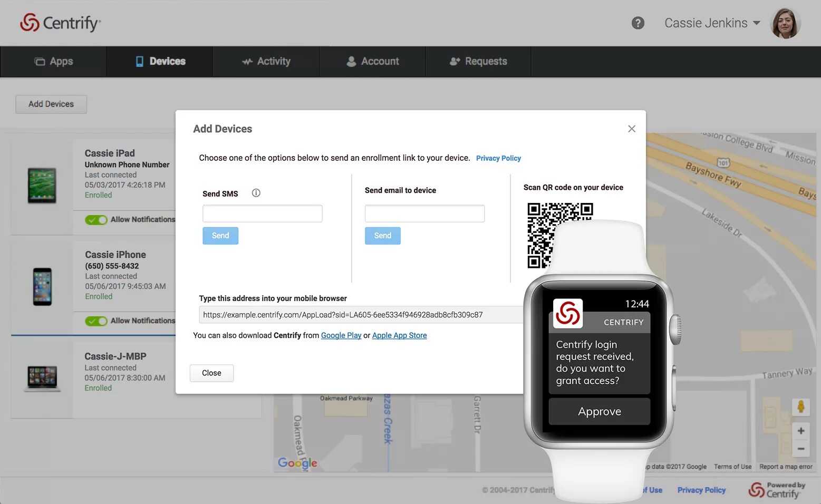Expand the Cassie Jenkins user menu
Screen dimensions: 821x504
712,23
